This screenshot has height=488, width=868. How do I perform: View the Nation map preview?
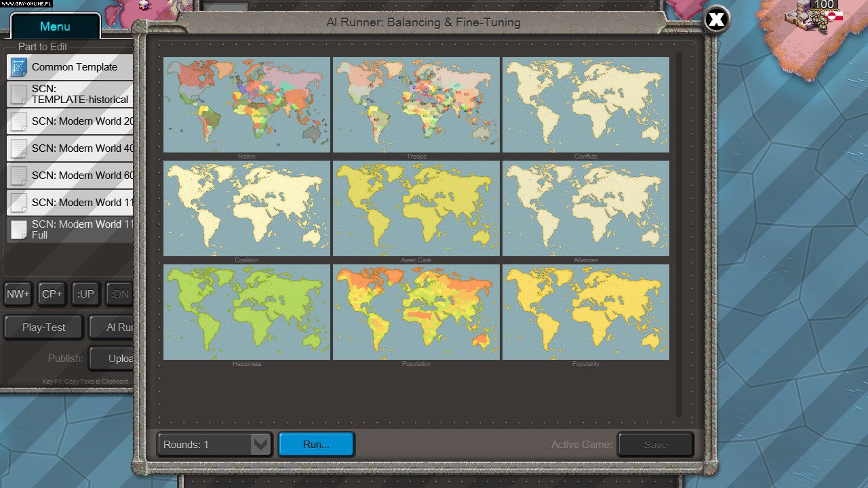pos(245,104)
